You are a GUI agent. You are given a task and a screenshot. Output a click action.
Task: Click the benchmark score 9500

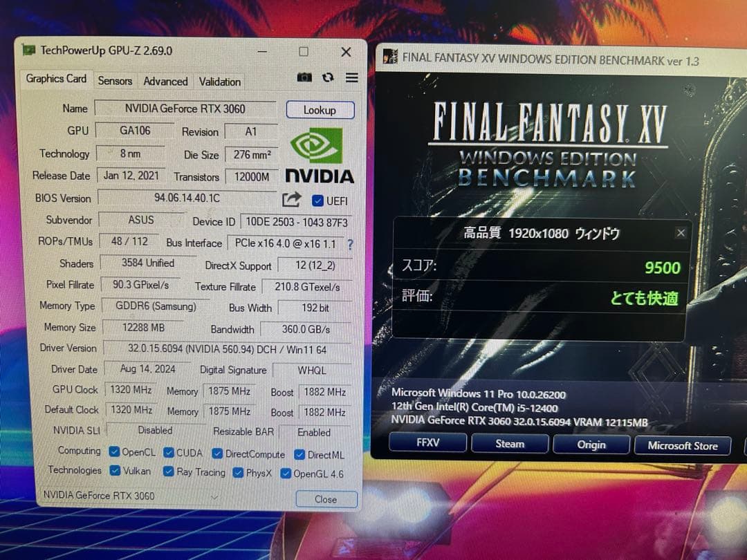[663, 268]
